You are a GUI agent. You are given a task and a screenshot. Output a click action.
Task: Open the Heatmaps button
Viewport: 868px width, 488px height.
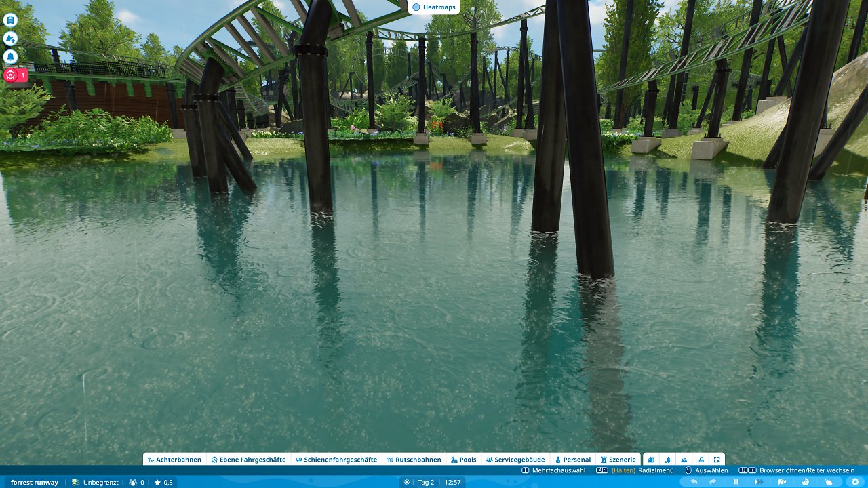(435, 7)
